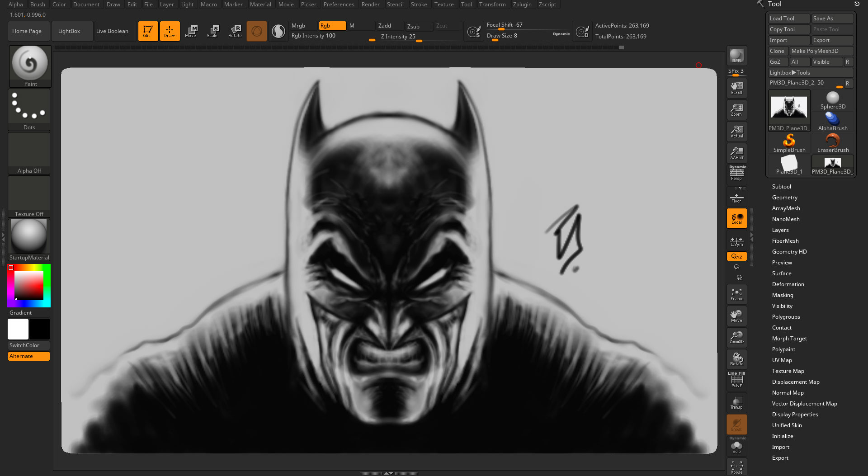
Task: Click the Actual size icon
Action: click(736, 132)
